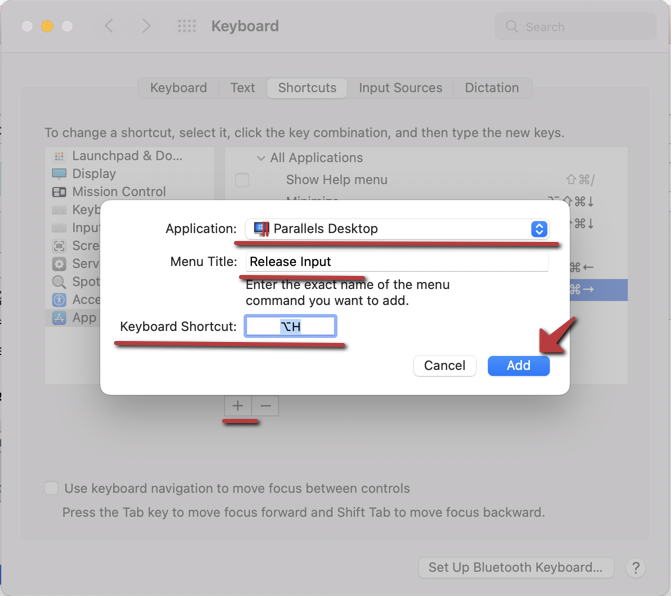Screen dimensions: 671x596
Task: Click the Services gear icon
Action: click(59, 264)
